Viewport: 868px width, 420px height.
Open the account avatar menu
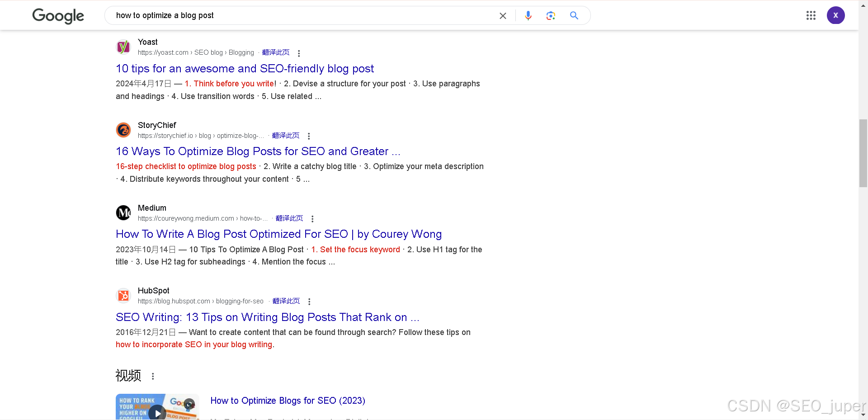coord(836,15)
